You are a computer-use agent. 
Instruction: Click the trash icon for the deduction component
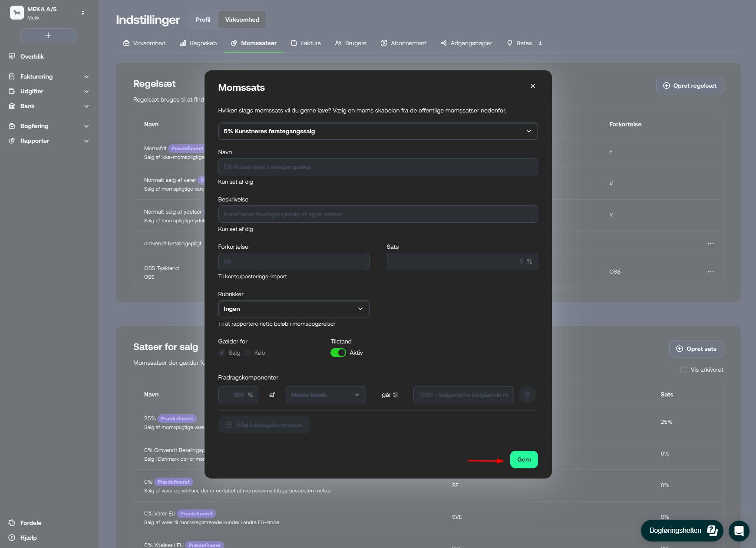point(527,395)
